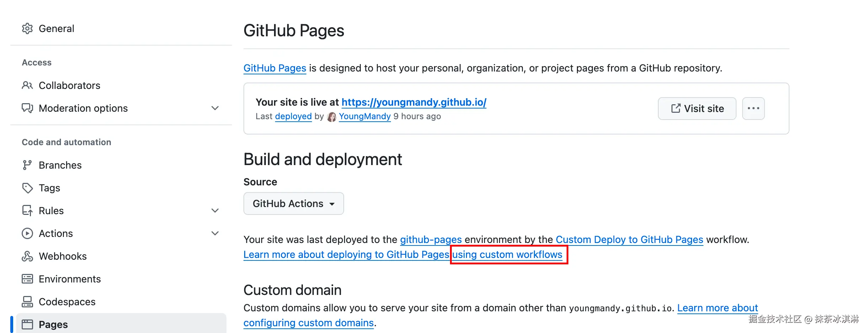
Task: Click YoungMandy's avatar thumbnail
Action: tap(332, 117)
